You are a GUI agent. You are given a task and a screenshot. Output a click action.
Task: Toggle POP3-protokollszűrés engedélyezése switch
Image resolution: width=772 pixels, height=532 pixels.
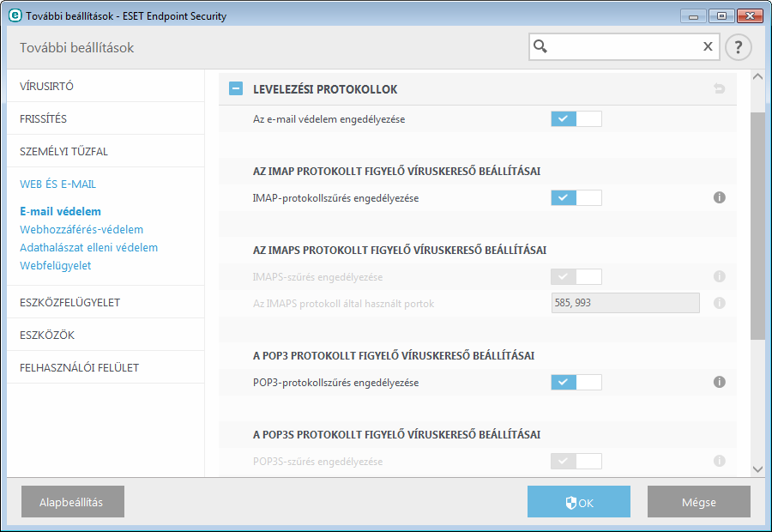point(576,382)
